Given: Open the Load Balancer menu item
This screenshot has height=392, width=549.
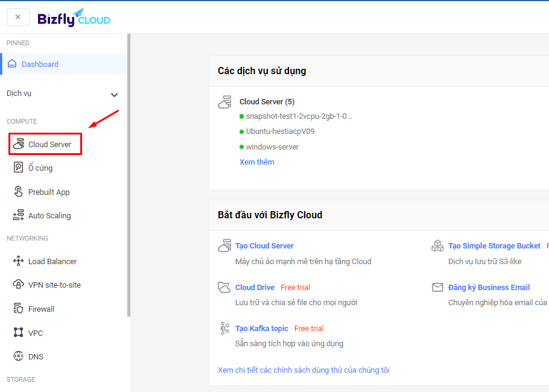Looking at the screenshot, I should click(x=52, y=262).
